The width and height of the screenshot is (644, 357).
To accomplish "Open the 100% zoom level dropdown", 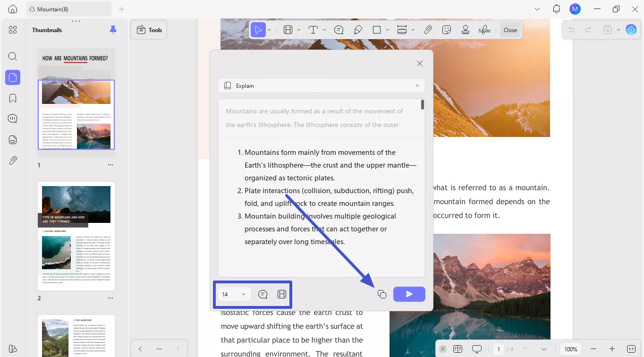I will 571,349.
